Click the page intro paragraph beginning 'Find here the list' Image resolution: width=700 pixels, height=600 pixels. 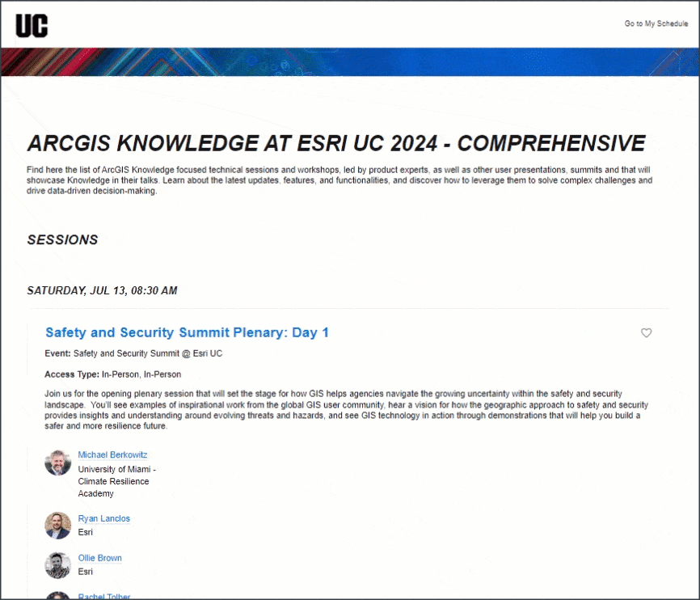click(x=339, y=180)
